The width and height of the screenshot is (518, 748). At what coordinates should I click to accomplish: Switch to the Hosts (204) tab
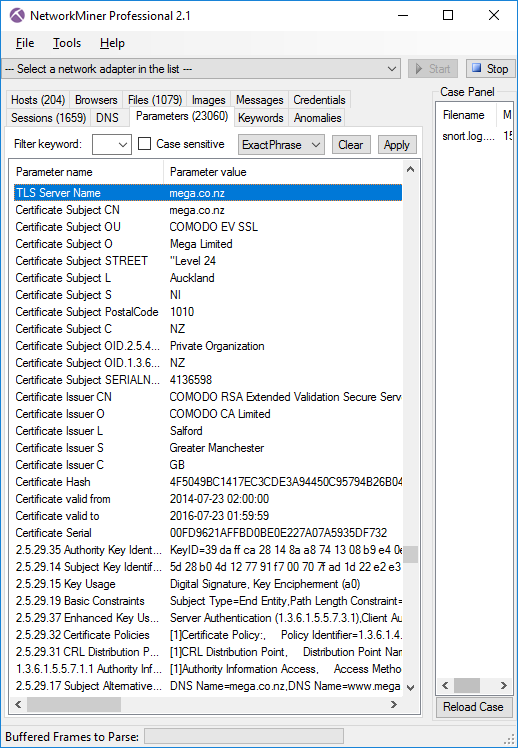[38, 100]
